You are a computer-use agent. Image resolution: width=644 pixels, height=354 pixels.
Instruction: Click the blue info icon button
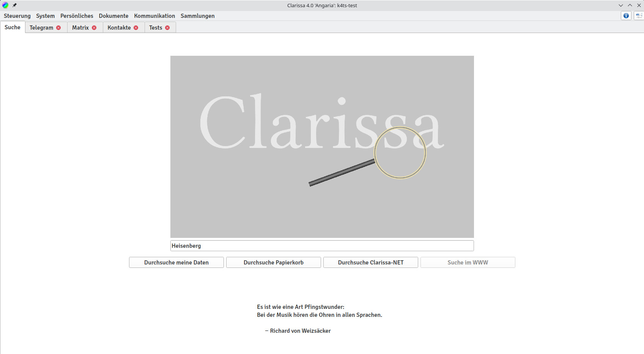tap(626, 16)
